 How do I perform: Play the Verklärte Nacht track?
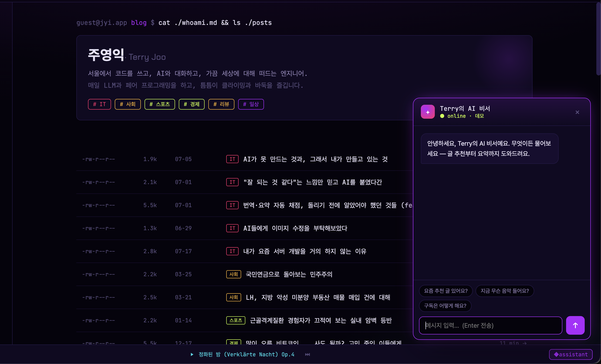(x=192, y=354)
